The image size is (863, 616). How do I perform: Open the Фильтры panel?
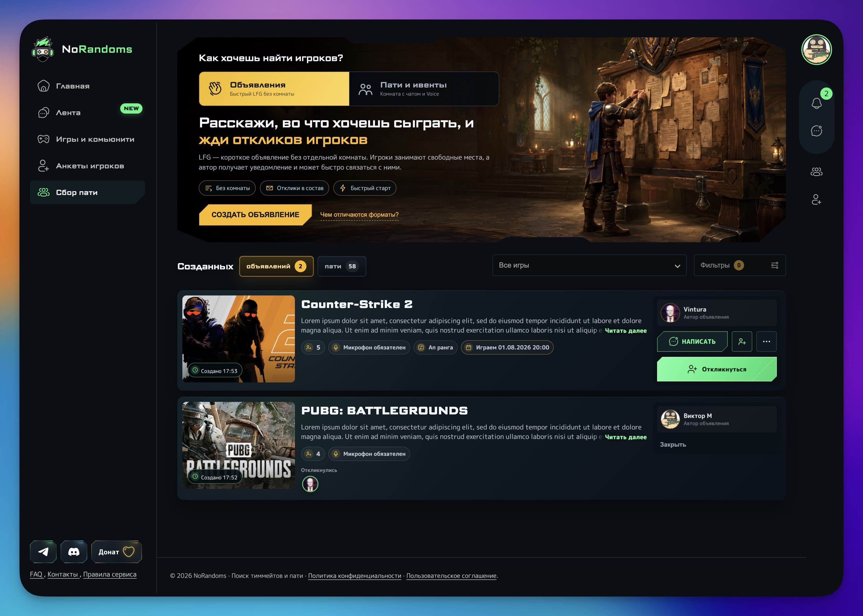[740, 266]
